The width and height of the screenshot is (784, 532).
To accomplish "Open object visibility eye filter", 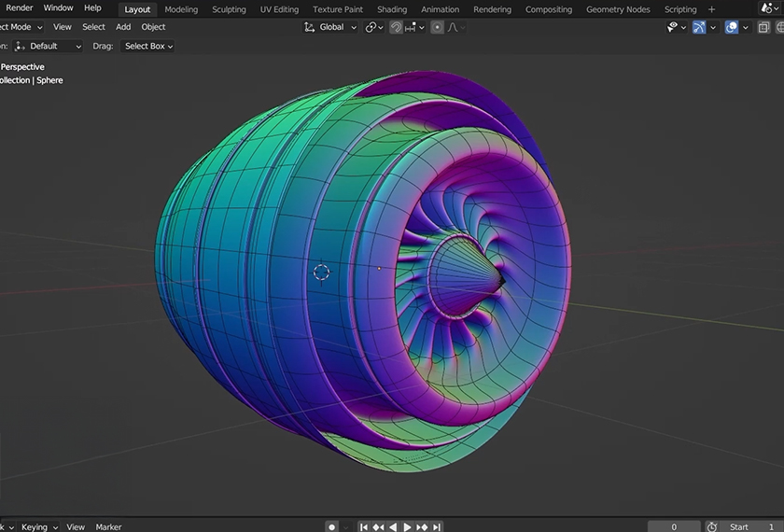I will tap(673, 27).
